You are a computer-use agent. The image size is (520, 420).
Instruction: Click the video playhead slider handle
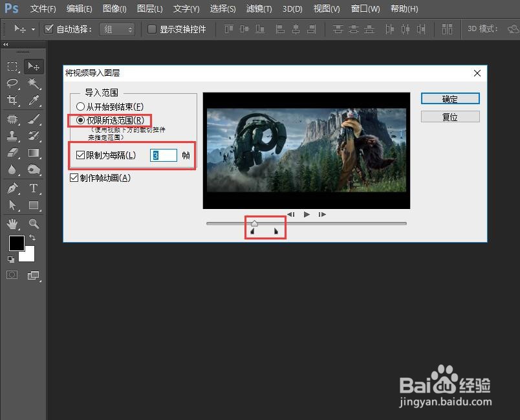tap(254, 223)
